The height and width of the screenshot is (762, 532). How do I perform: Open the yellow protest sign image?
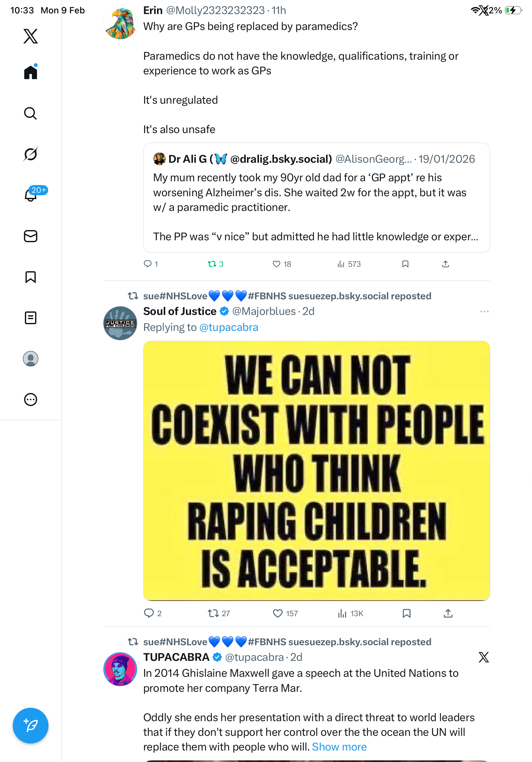click(x=316, y=470)
